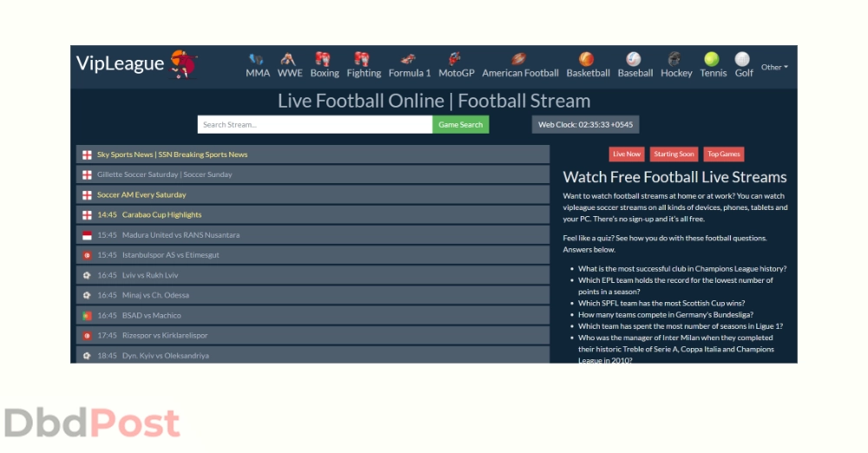This screenshot has height=453, width=868.
Task: Click Turkey flag beside Istanbulspor AS match
Action: (x=87, y=255)
